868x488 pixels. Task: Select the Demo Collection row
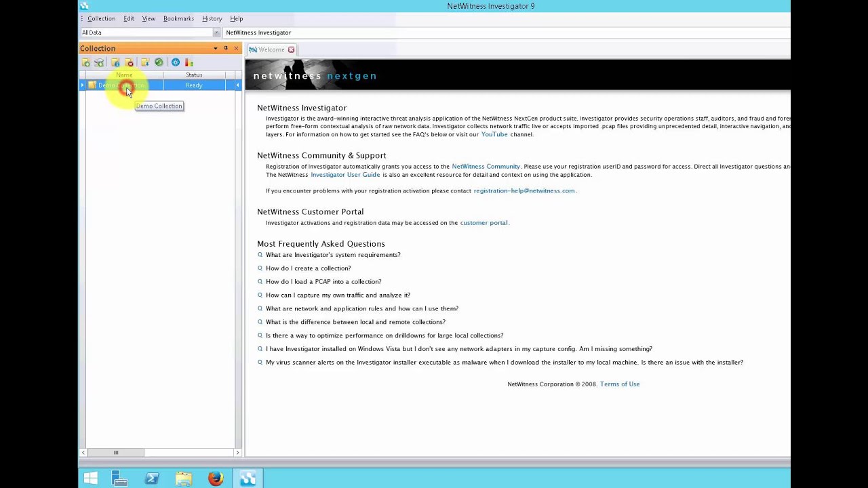[160, 85]
